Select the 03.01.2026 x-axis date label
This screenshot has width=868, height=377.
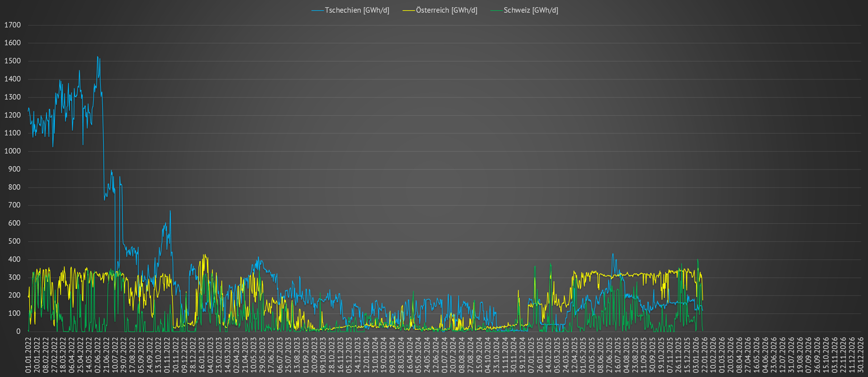[x=695, y=354]
